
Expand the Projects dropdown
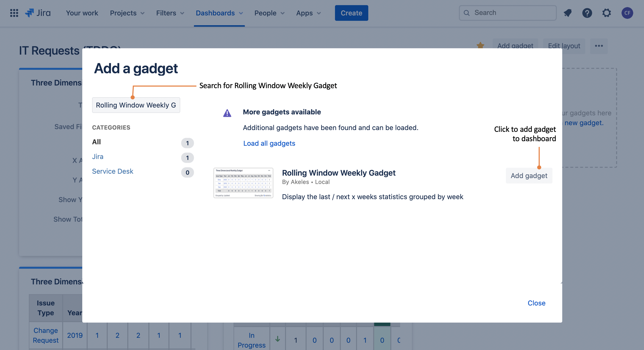click(x=127, y=13)
